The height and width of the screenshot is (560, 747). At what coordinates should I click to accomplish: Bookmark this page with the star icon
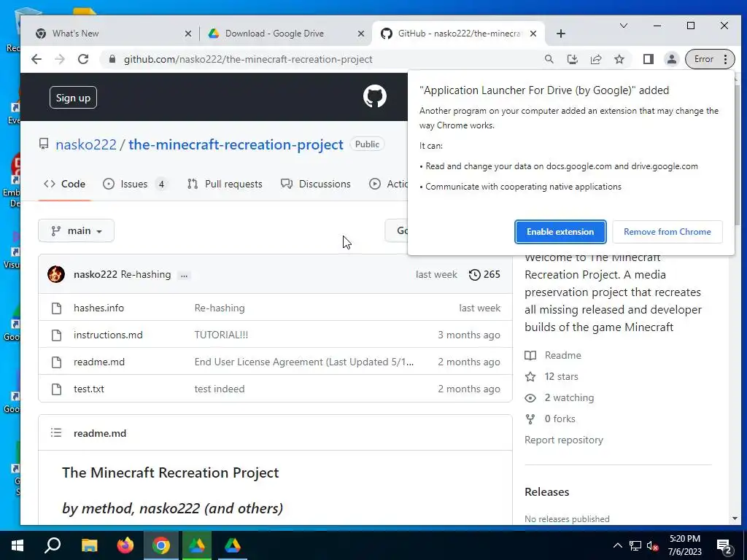click(x=619, y=59)
